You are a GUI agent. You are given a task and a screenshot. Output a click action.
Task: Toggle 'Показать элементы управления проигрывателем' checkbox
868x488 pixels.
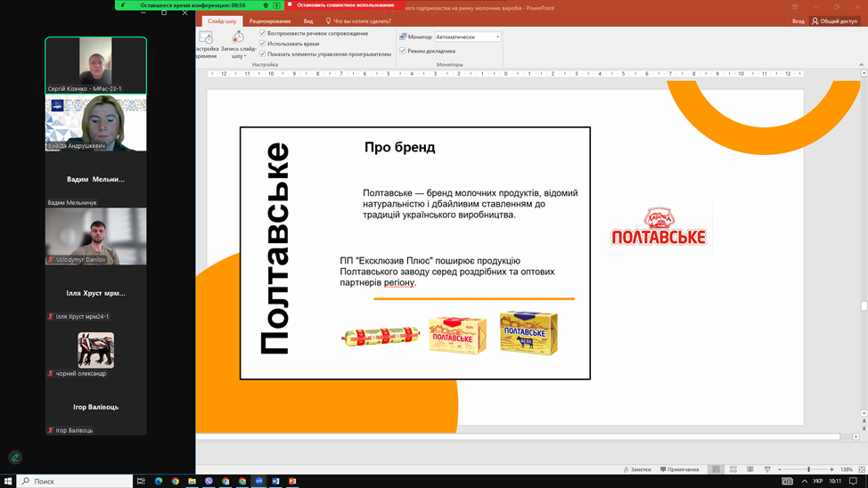coord(263,53)
